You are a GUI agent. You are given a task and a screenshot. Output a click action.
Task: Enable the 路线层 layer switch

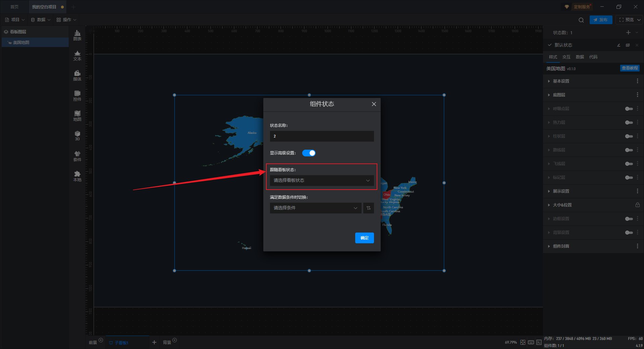point(629,150)
